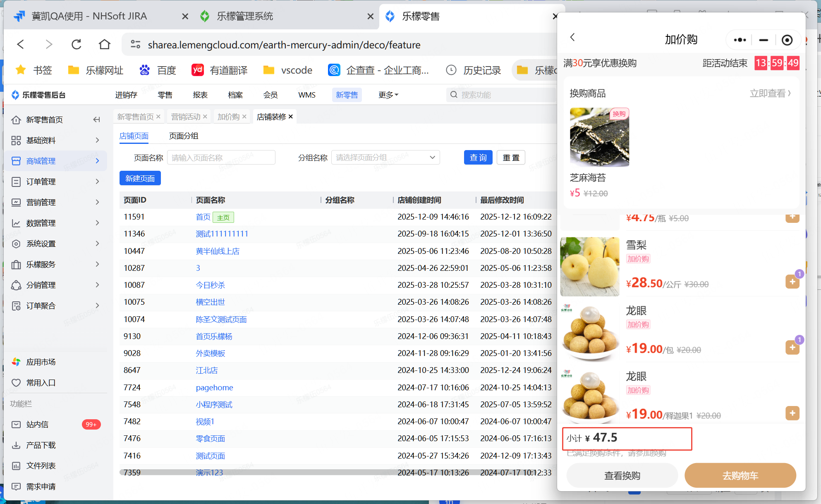Select 报表 in top navigation

(x=200, y=95)
